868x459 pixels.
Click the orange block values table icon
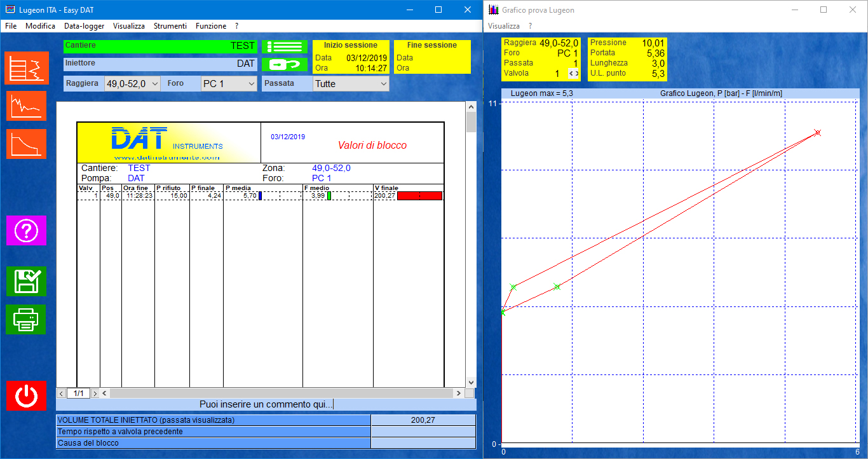[x=26, y=68]
